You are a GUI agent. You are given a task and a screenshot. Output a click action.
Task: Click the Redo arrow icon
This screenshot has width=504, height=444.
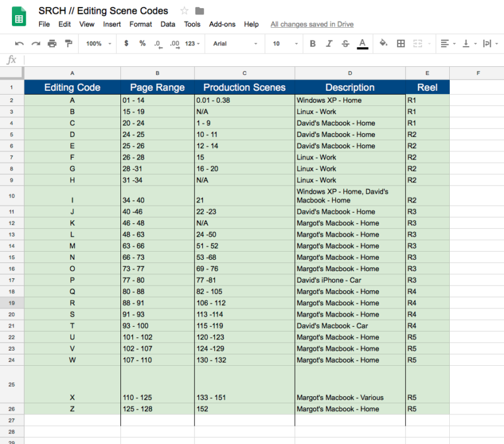pos(36,44)
